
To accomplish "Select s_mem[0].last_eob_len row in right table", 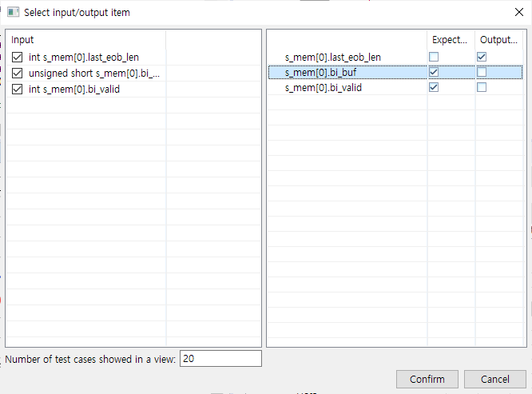I will coord(395,57).
